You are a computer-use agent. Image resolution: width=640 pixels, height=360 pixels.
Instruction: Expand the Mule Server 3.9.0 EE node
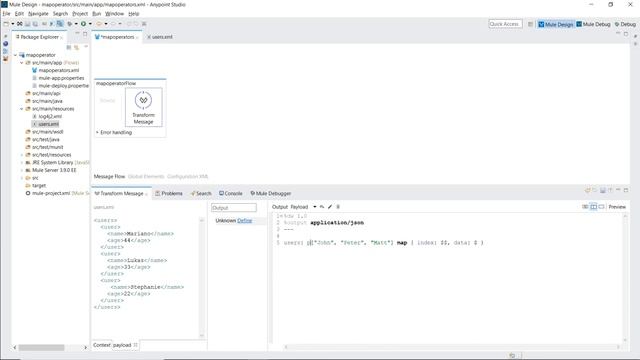[x=22, y=170]
